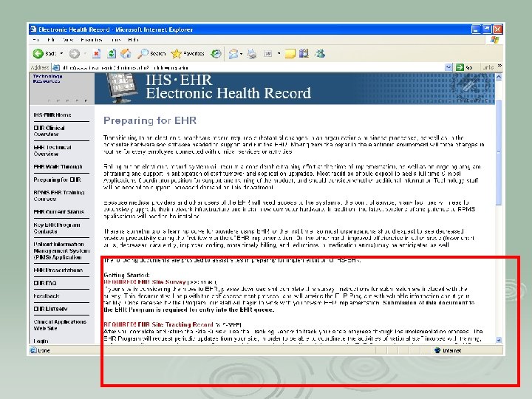Click the Preparing for EHR heading
The height and width of the screenshot is (399, 532).
(150, 120)
